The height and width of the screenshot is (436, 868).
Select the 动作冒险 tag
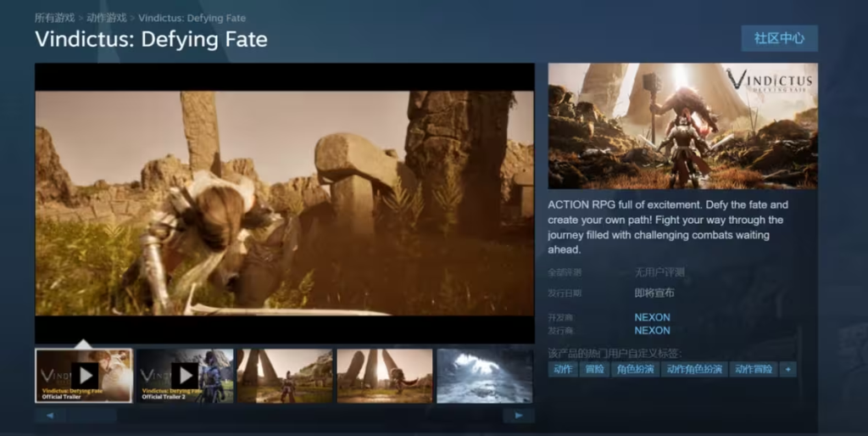pyautogui.click(x=754, y=369)
